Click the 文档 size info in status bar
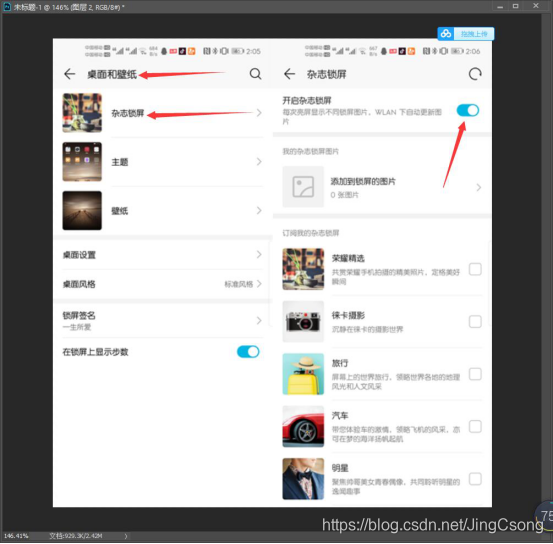This screenshot has height=544, width=553. click(x=75, y=536)
